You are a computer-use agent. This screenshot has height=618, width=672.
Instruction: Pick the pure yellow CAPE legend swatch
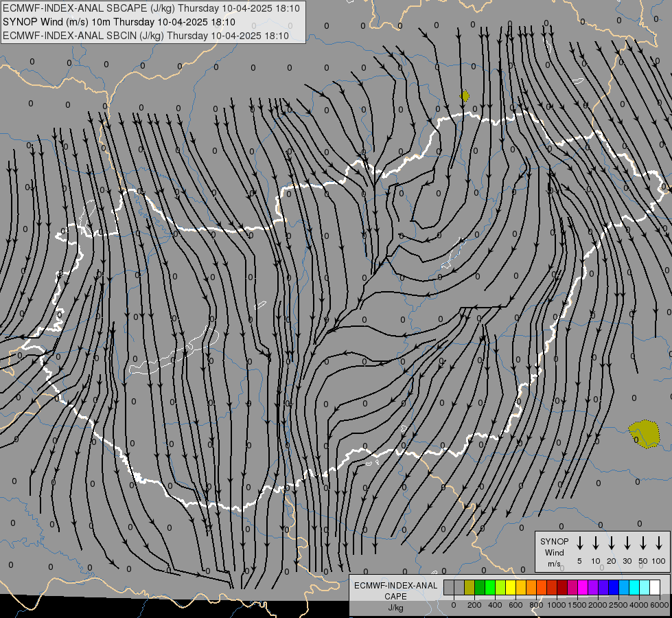(511, 587)
